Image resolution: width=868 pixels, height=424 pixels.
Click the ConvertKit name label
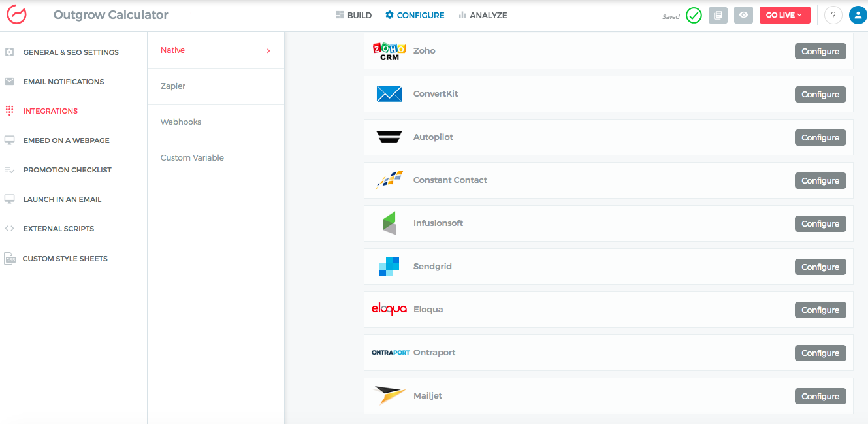(436, 93)
